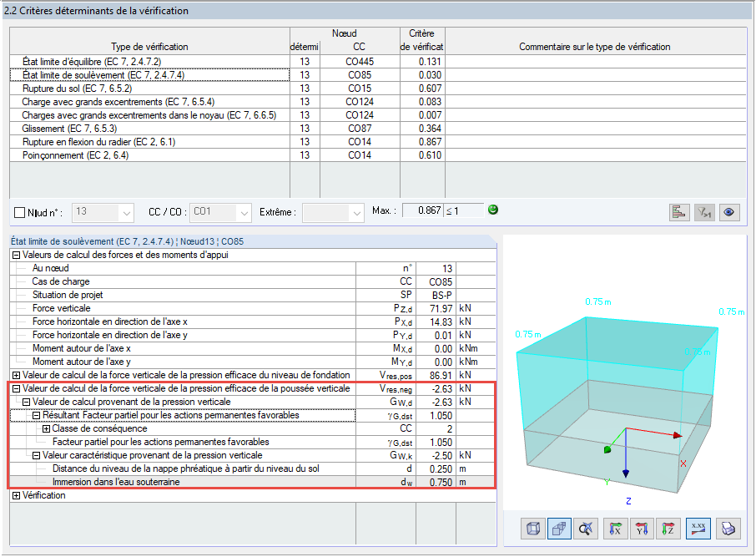Screen dimensions: 756x557
Task: Click the BS-P situation de projet value
Action: pos(436,295)
